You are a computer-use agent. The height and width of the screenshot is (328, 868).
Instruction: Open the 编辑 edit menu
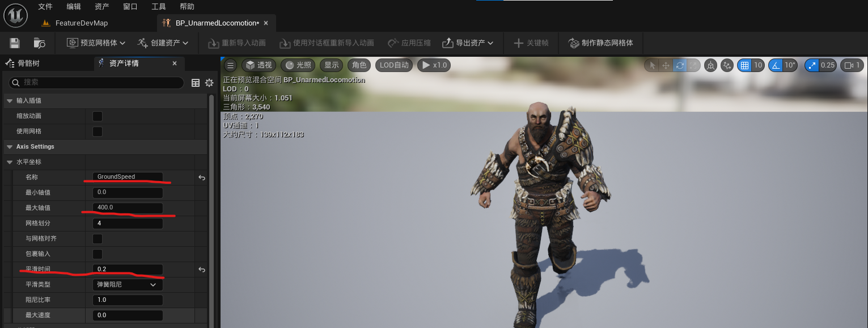(74, 7)
